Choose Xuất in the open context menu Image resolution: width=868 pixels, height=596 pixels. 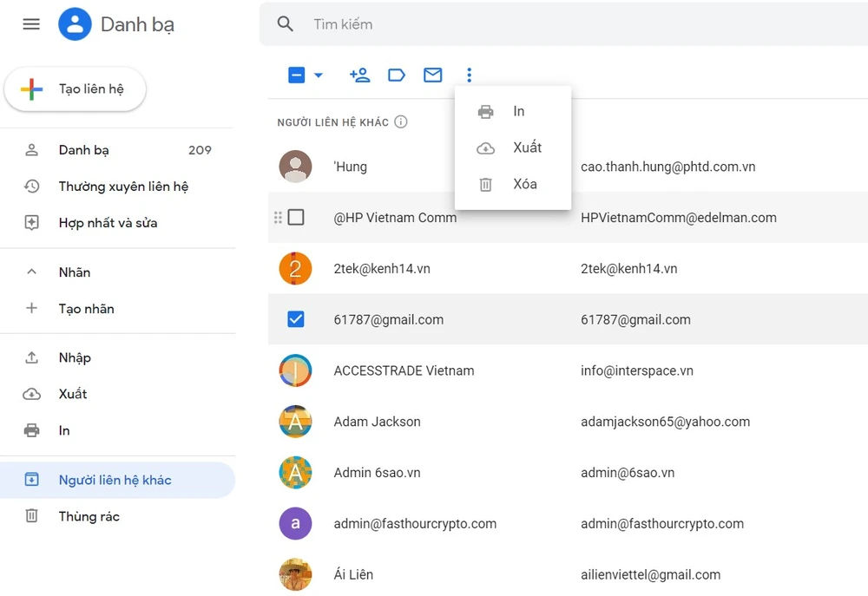pyautogui.click(x=526, y=147)
